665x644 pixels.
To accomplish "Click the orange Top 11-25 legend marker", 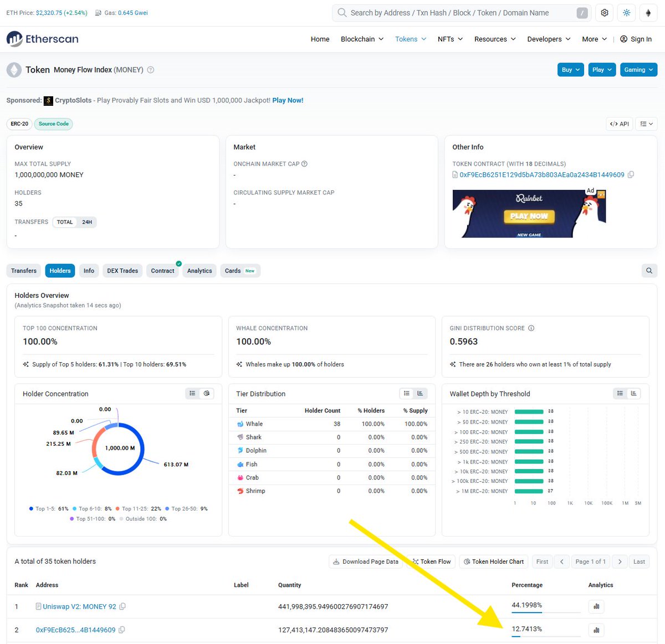I will point(117,508).
